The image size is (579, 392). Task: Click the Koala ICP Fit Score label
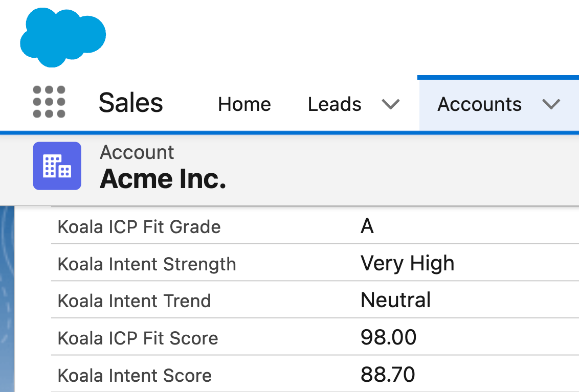pyautogui.click(x=138, y=338)
